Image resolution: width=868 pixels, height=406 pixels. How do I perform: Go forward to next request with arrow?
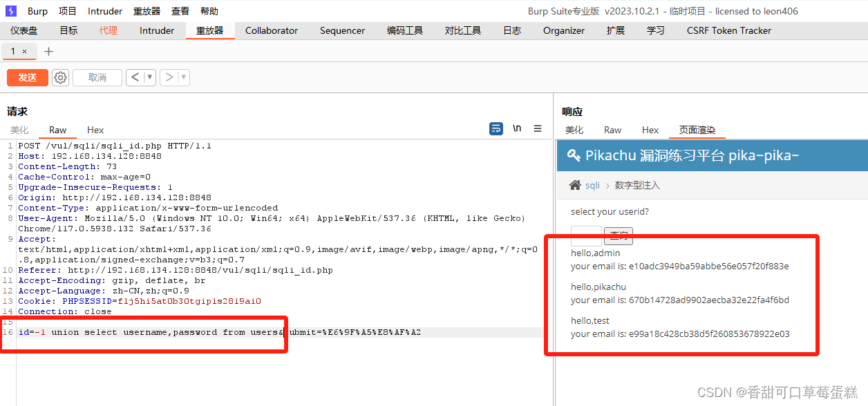pos(169,77)
